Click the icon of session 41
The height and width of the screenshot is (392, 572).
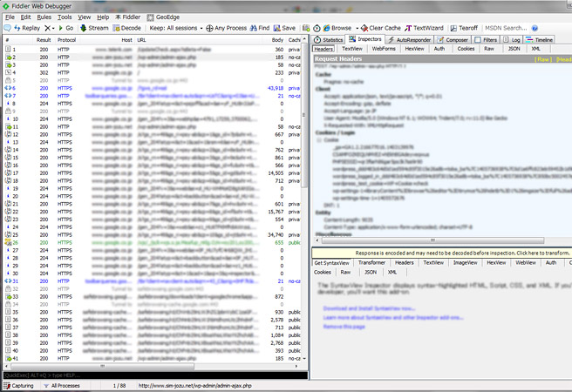pyautogui.click(x=8, y=359)
